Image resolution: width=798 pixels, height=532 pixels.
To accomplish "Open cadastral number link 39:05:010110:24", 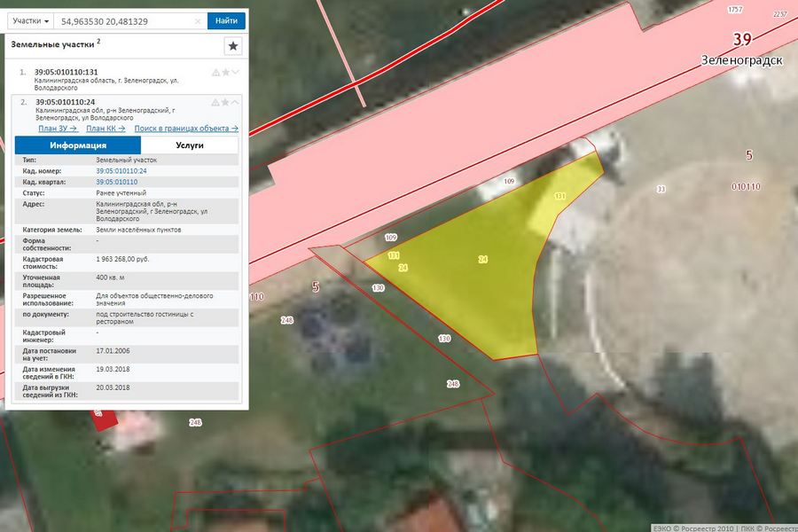I will coord(121,170).
